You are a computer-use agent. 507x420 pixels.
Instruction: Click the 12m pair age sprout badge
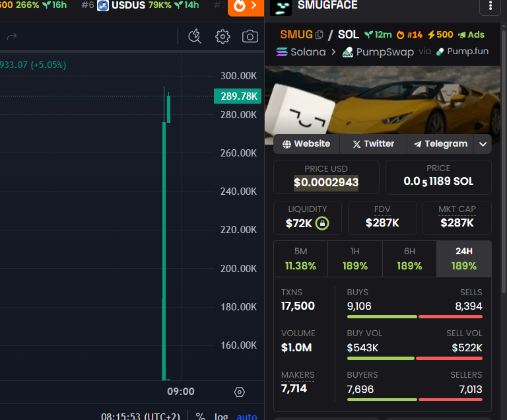point(378,34)
